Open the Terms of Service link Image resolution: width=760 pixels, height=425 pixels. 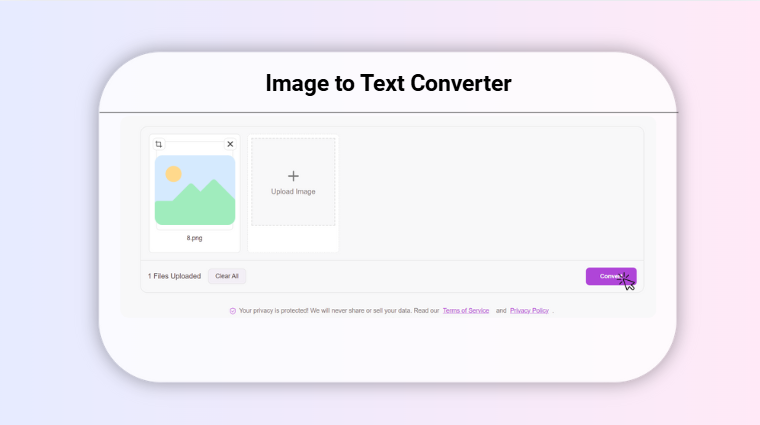[x=466, y=311]
